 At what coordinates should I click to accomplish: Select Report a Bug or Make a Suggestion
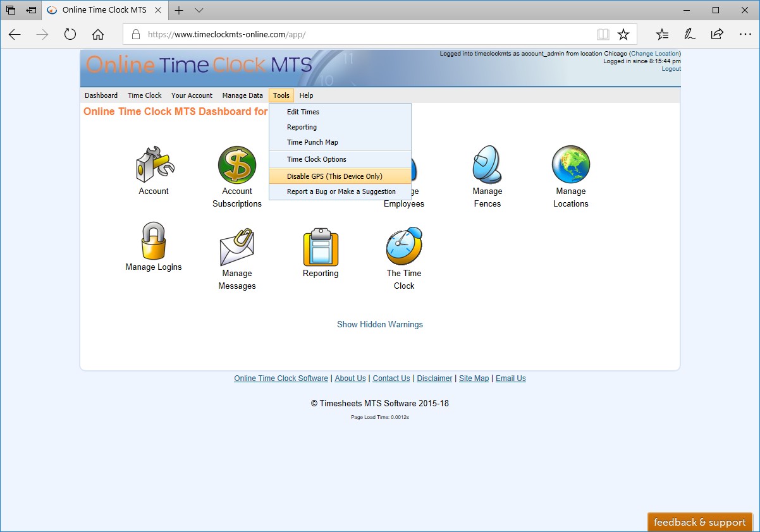point(340,191)
